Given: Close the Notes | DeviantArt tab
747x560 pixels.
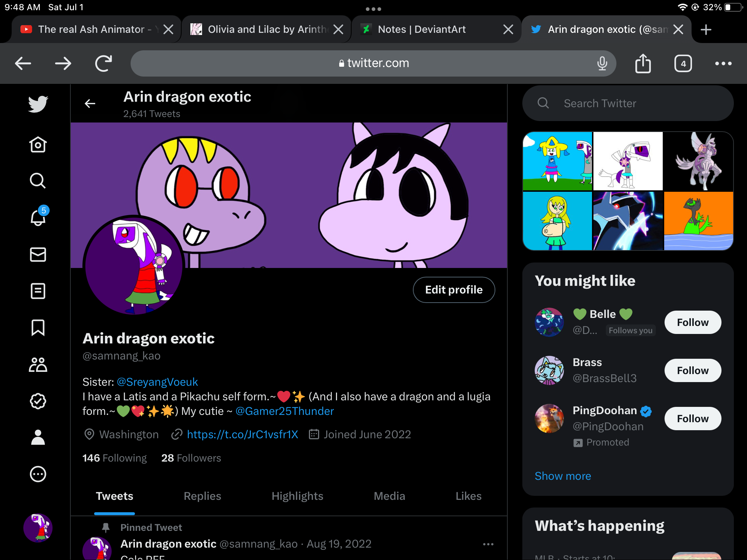Looking at the screenshot, I should coord(508,29).
